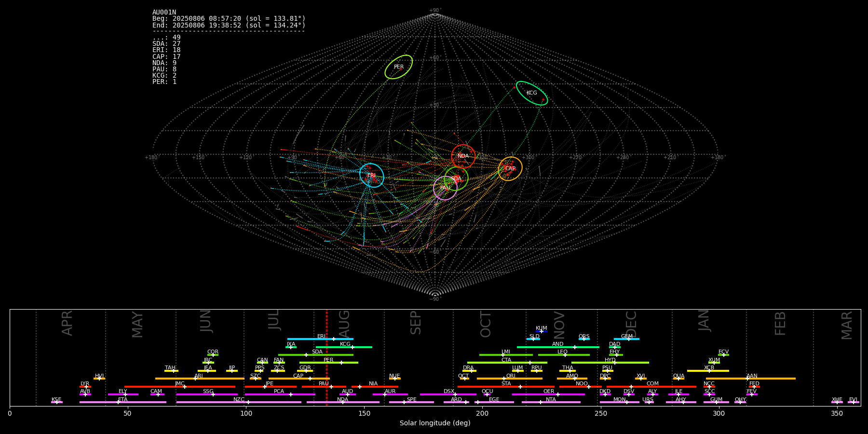Screen dimensions: 868x434
Task: Click the DEC month label
Action: 631,324
